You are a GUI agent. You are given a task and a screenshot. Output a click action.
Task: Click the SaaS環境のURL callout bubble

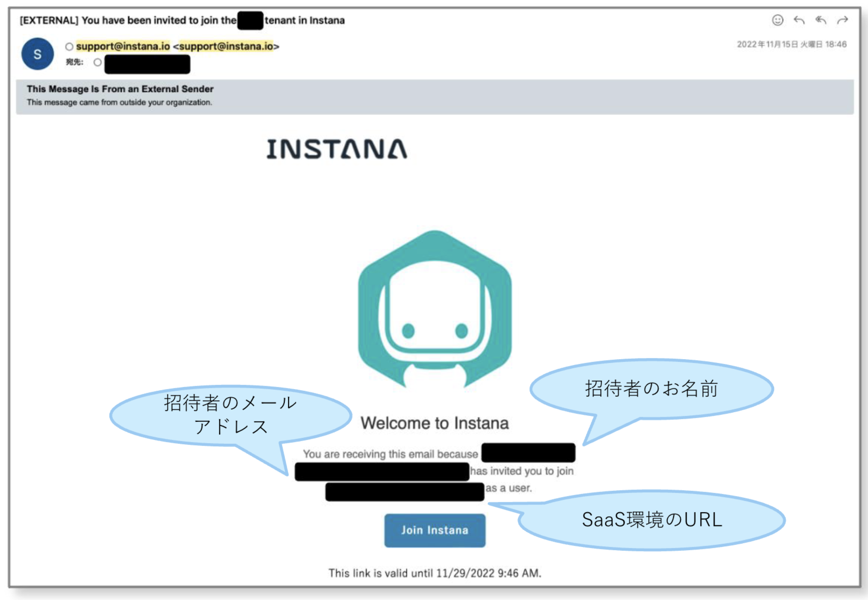(x=652, y=520)
